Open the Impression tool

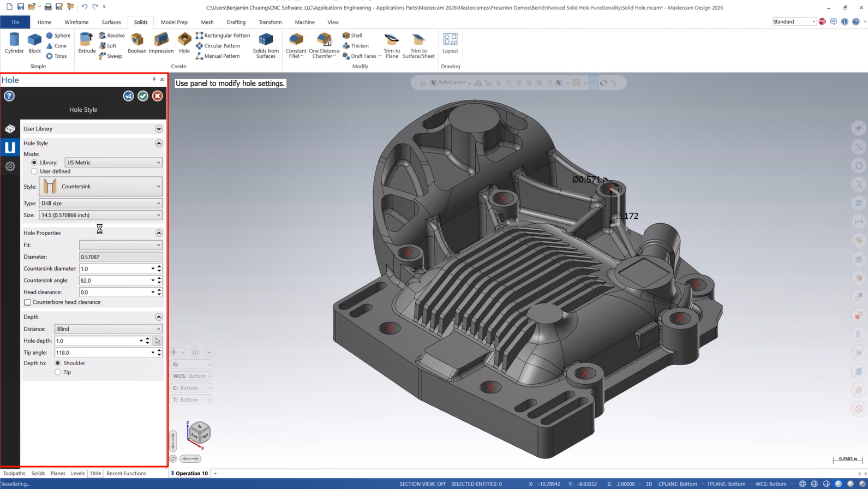[161, 43]
